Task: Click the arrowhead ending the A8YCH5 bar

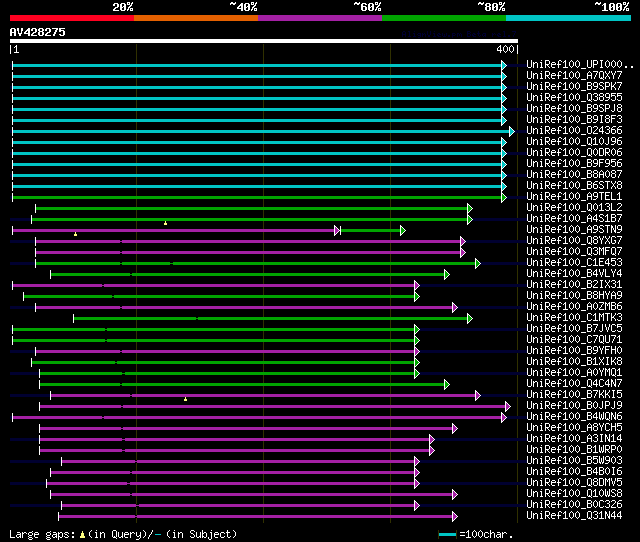Action: (455, 428)
